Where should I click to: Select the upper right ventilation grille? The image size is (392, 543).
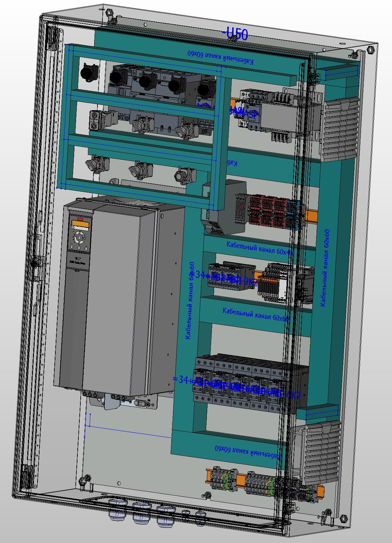pos(340,129)
